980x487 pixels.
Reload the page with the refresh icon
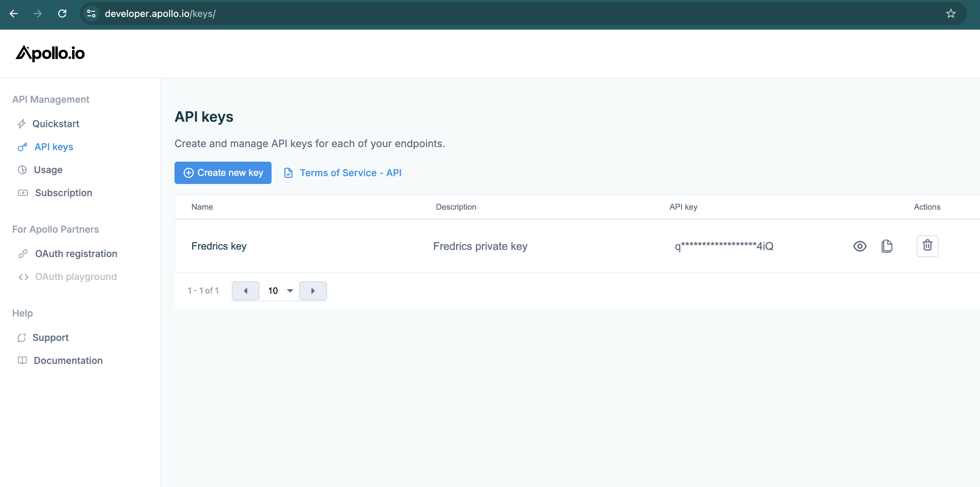pos(62,14)
